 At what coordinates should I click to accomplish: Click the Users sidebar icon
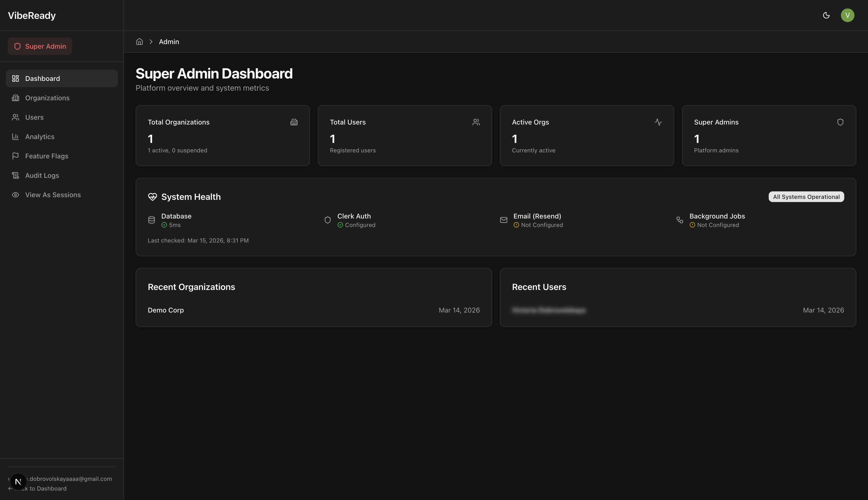tap(15, 117)
